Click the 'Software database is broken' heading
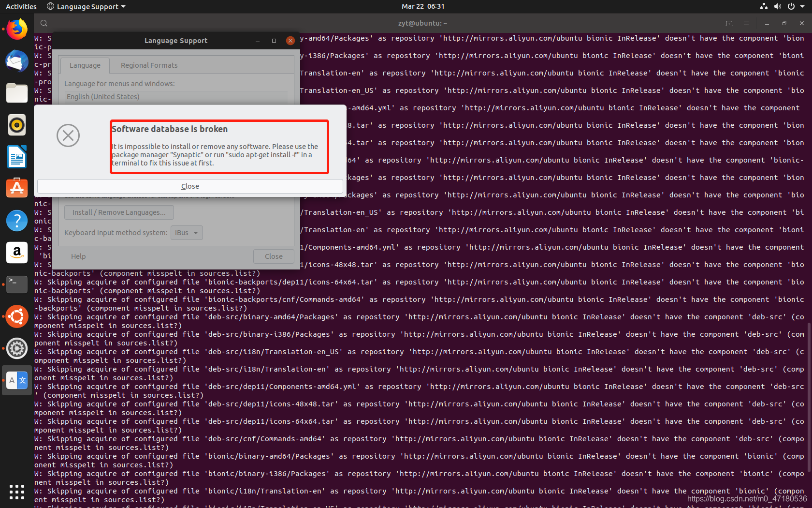 coord(170,129)
